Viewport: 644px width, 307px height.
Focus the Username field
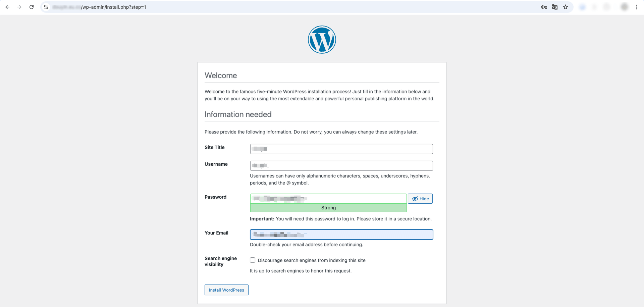pos(341,166)
